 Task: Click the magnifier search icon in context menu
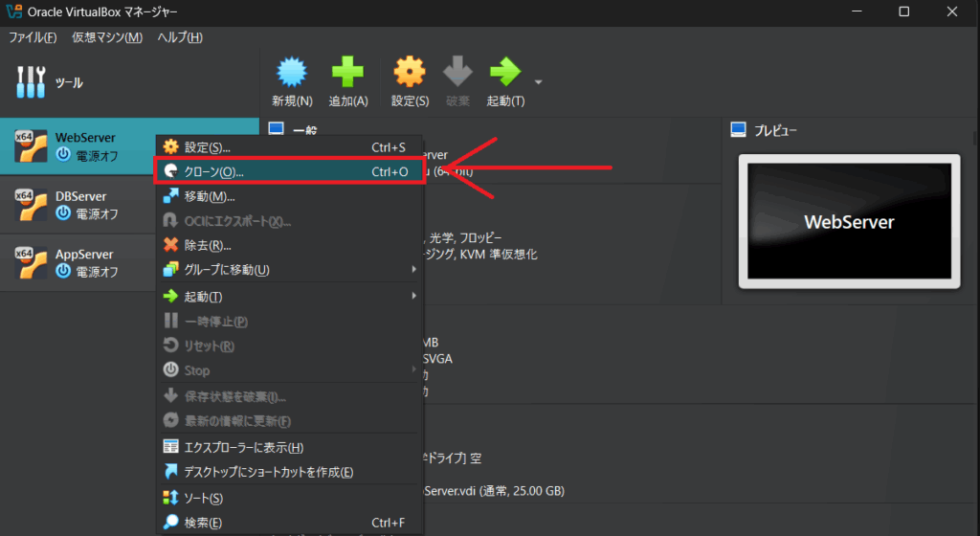coord(170,522)
